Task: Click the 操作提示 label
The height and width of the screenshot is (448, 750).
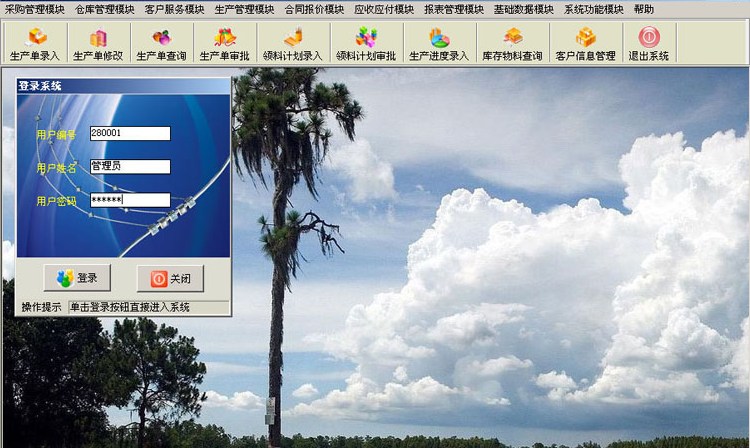Action: coord(41,307)
